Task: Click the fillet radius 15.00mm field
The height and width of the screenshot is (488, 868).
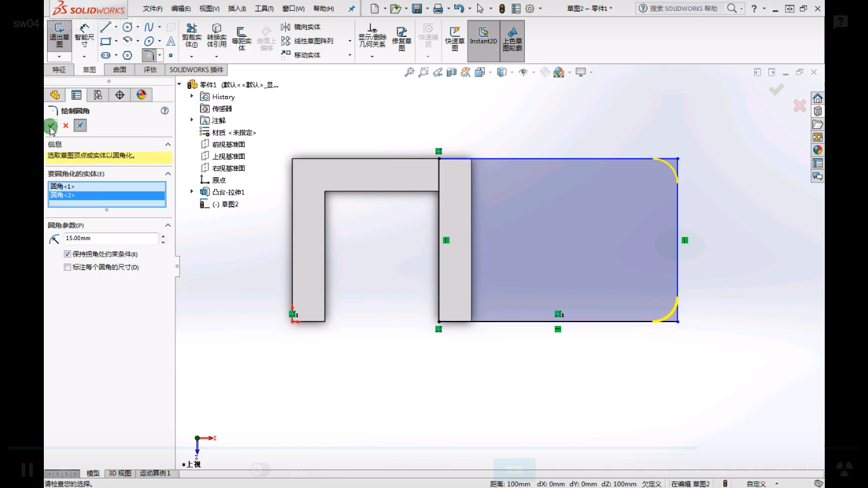Action: (x=111, y=238)
